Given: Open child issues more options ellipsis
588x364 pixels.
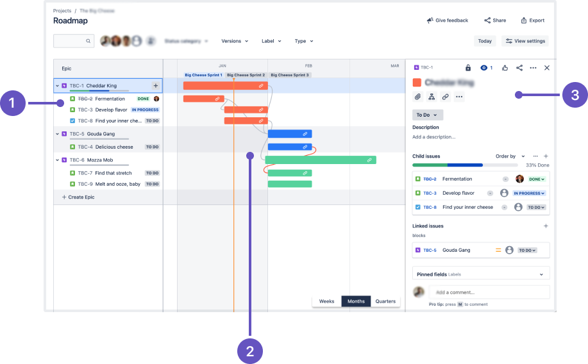Looking at the screenshot, I should coord(535,156).
